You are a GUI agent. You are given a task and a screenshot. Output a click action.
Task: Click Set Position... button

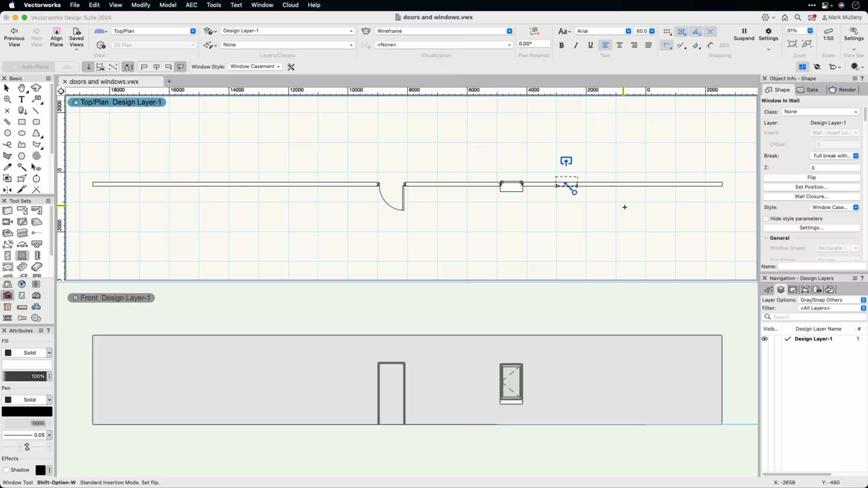click(x=811, y=187)
